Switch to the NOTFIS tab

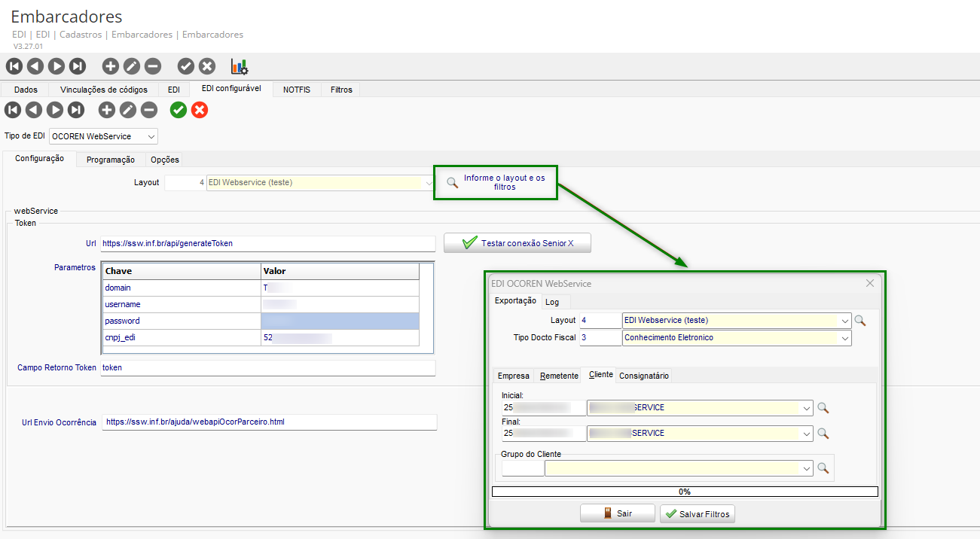click(297, 90)
